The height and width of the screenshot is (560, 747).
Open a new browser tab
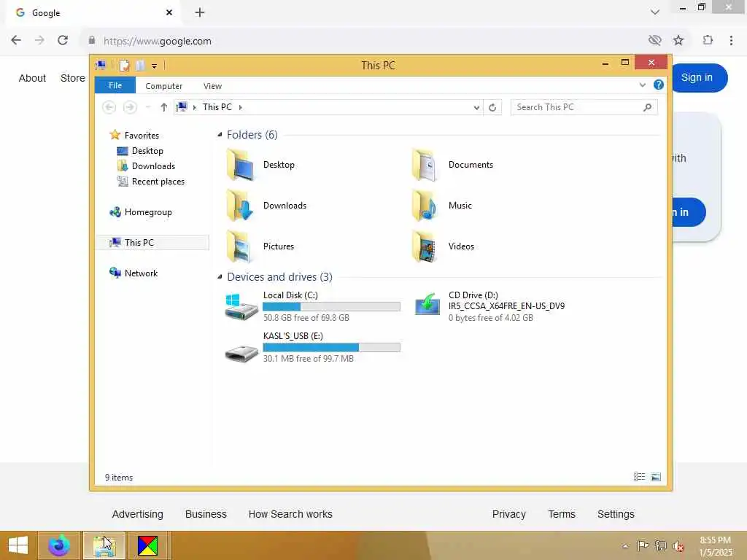tap(200, 12)
